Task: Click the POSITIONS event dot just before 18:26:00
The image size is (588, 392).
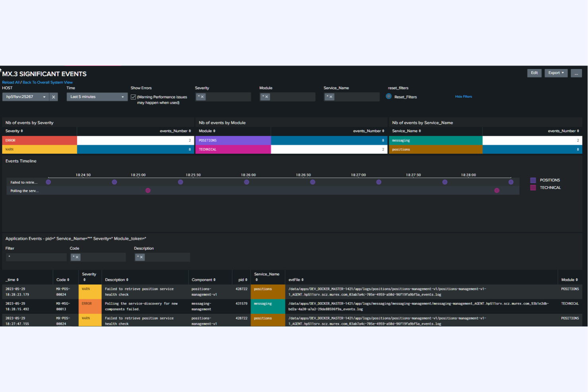Action: 247,182
